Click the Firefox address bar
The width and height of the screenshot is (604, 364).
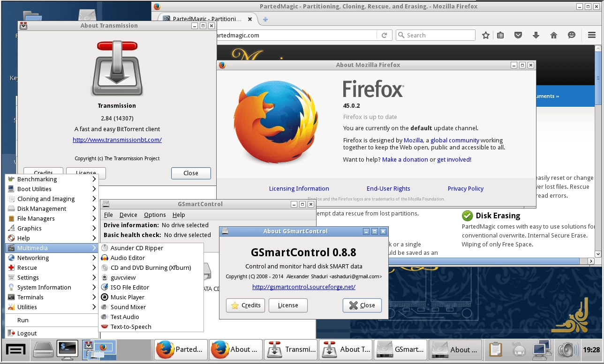coord(295,35)
